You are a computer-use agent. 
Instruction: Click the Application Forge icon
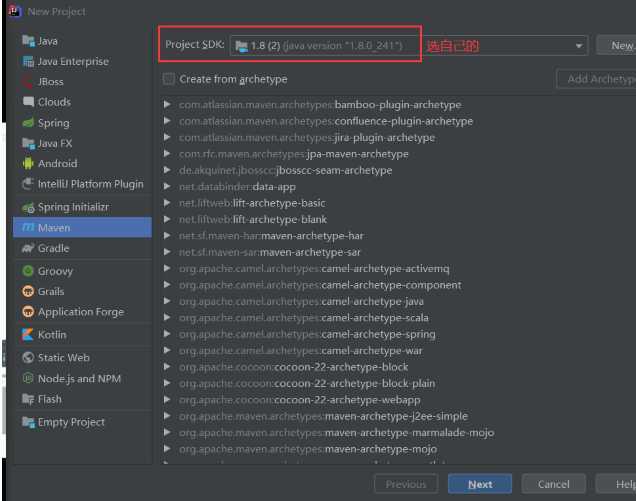28,311
